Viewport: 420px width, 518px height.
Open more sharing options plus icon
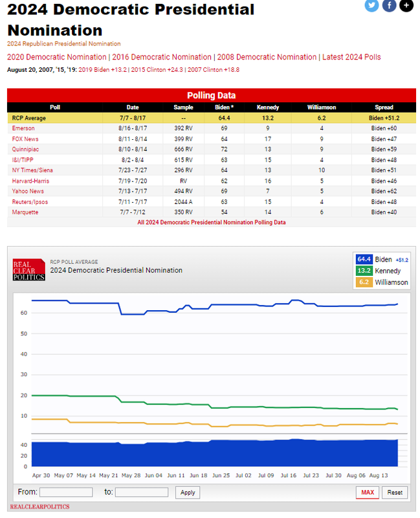pyautogui.click(x=406, y=5)
